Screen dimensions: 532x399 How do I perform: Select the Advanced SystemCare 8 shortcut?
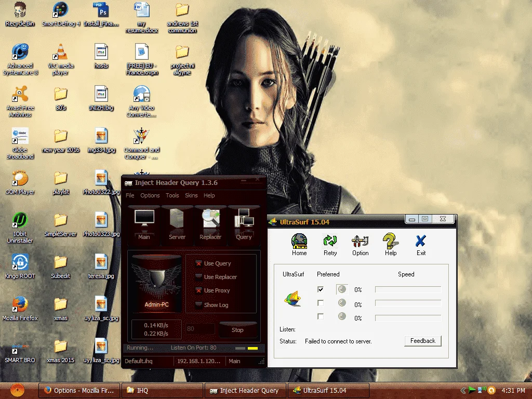20,59
